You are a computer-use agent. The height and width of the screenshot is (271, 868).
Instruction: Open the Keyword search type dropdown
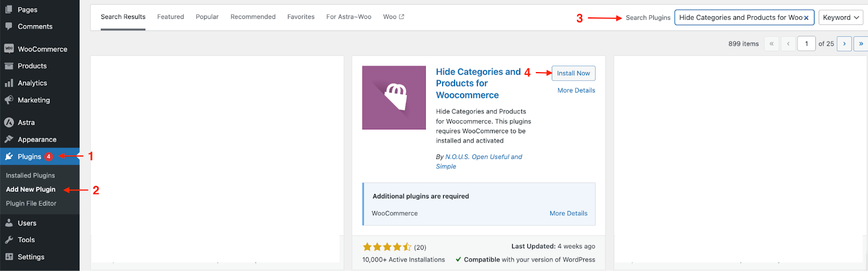841,17
